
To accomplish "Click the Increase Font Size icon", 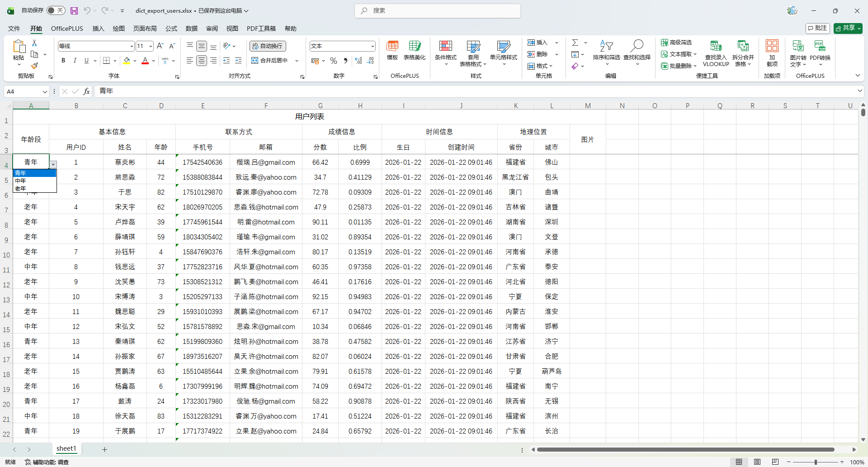I will pyautogui.click(x=160, y=46).
